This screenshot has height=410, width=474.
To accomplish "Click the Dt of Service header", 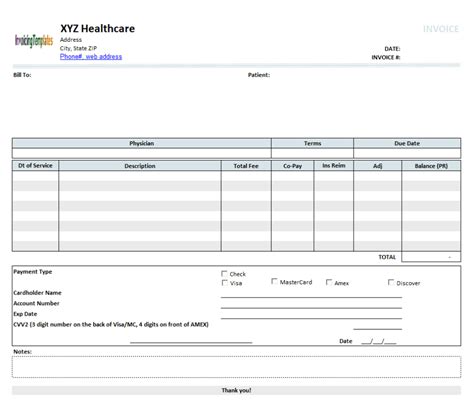I will (x=35, y=166).
